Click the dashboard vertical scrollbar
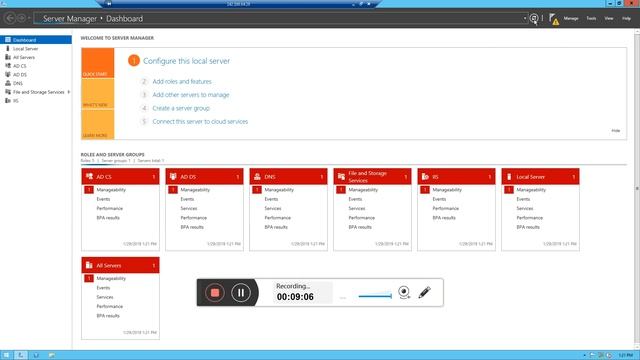This screenshot has width=640, height=360. pyautogui.click(x=637, y=189)
